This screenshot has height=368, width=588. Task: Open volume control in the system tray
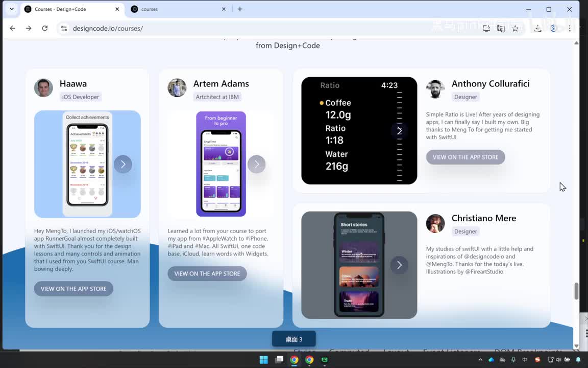pos(559,360)
